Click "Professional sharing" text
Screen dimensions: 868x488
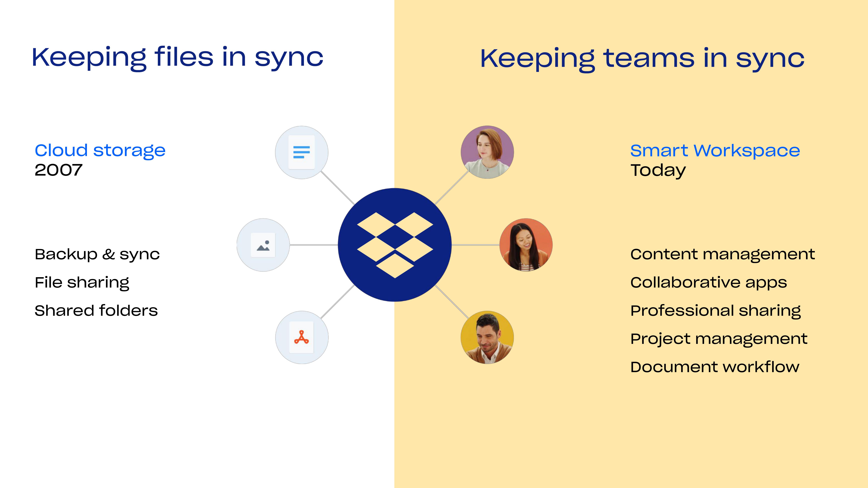pyautogui.click(x=716, y=311)
